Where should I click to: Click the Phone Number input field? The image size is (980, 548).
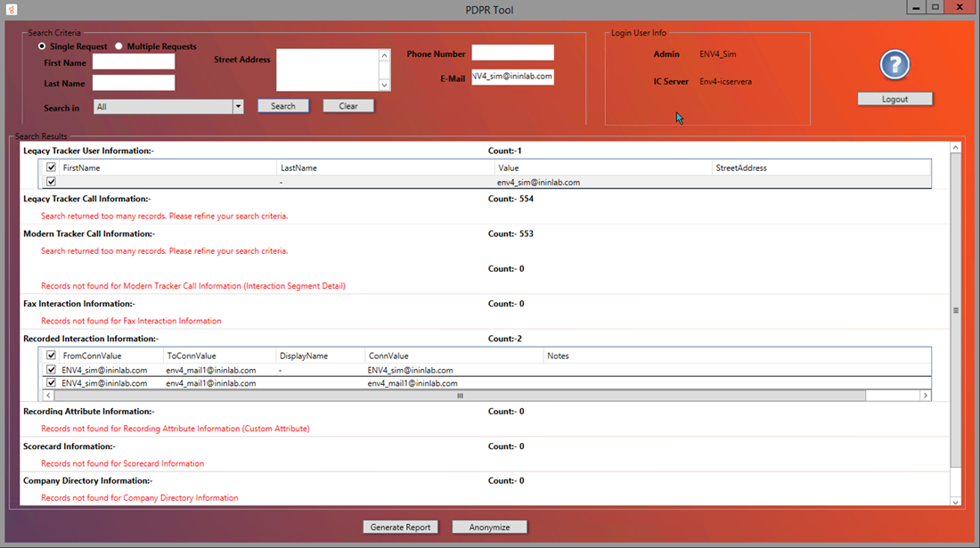coord(512,53)
